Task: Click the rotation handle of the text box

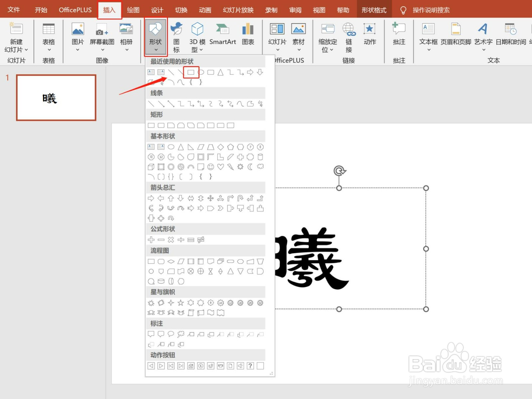Action: tap(339, 171)
